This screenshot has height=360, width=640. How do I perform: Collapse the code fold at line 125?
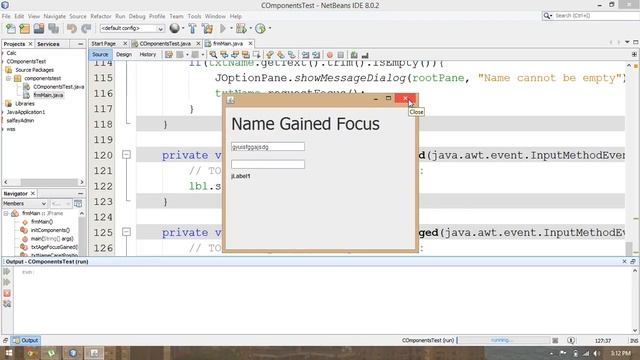[127, 232]
